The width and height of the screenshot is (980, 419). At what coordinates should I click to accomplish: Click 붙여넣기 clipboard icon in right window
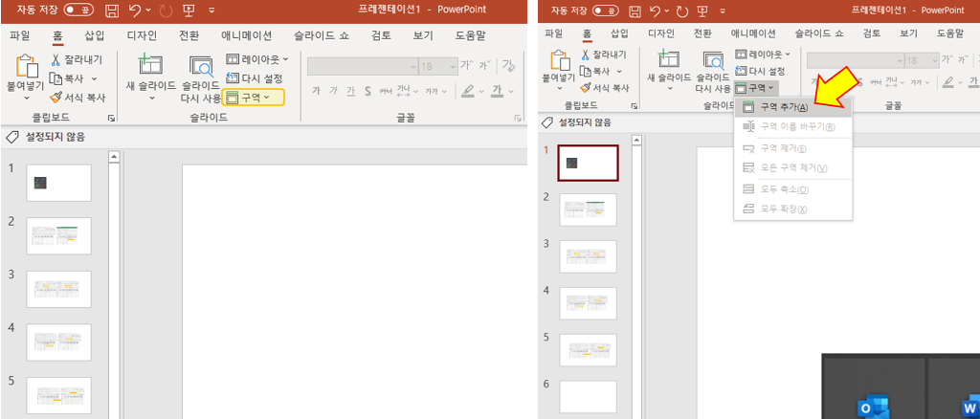coord(559,60)
